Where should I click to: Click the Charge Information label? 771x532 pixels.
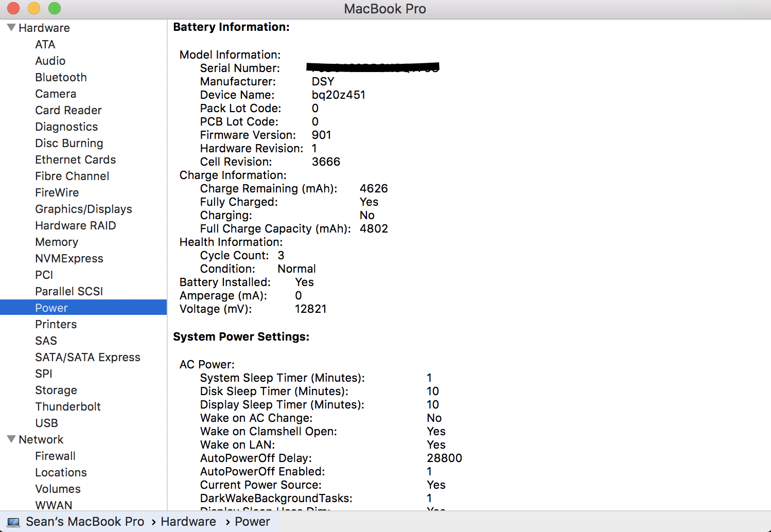(233, 175)
